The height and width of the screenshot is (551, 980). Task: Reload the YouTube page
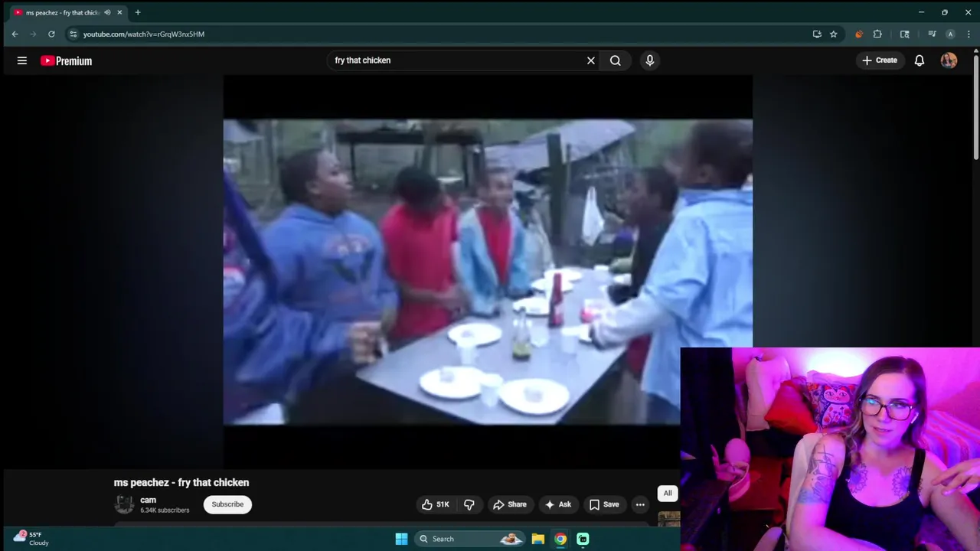coord(51,34)
